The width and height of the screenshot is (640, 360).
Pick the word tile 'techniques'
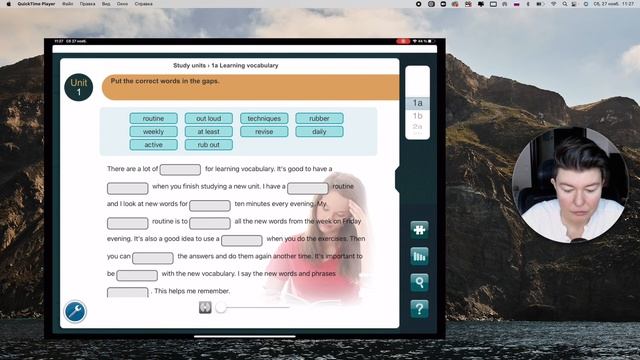click(264, 118)
